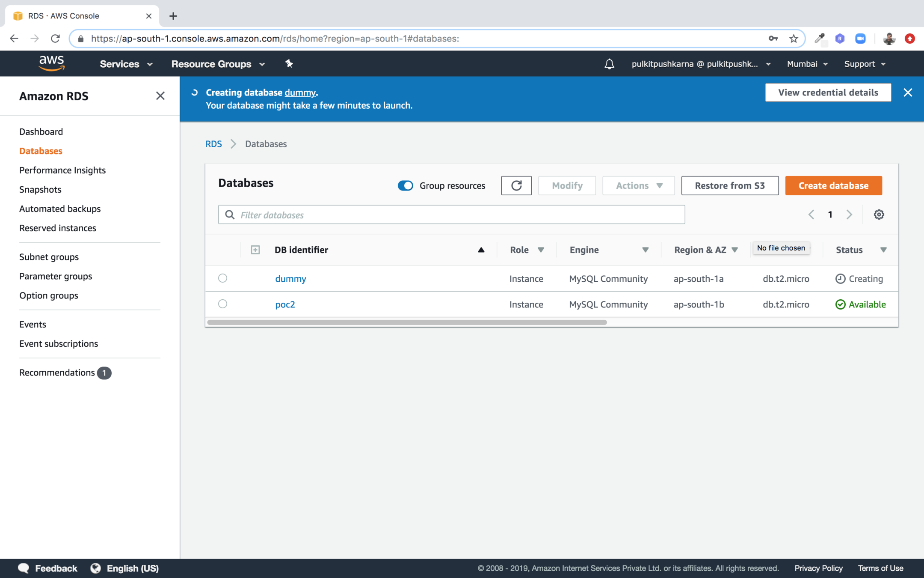
Task: Select the dummy database radio button
Action: (222, 278)
